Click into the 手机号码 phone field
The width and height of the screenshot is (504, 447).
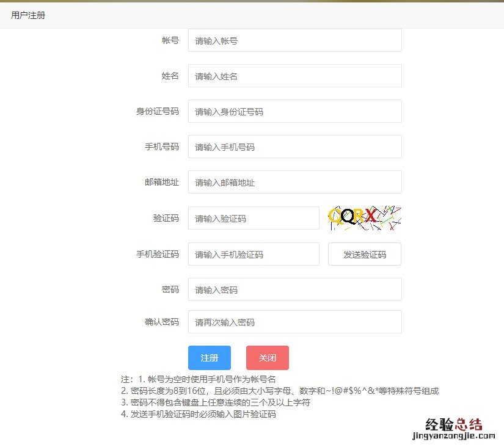coord(294,147)
